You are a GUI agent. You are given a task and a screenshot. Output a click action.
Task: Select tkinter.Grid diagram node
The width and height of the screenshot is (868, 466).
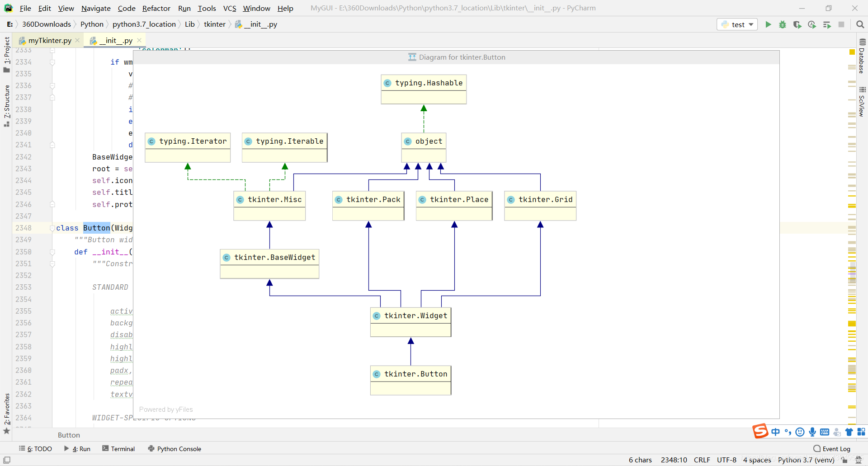(x=540, y=206)
